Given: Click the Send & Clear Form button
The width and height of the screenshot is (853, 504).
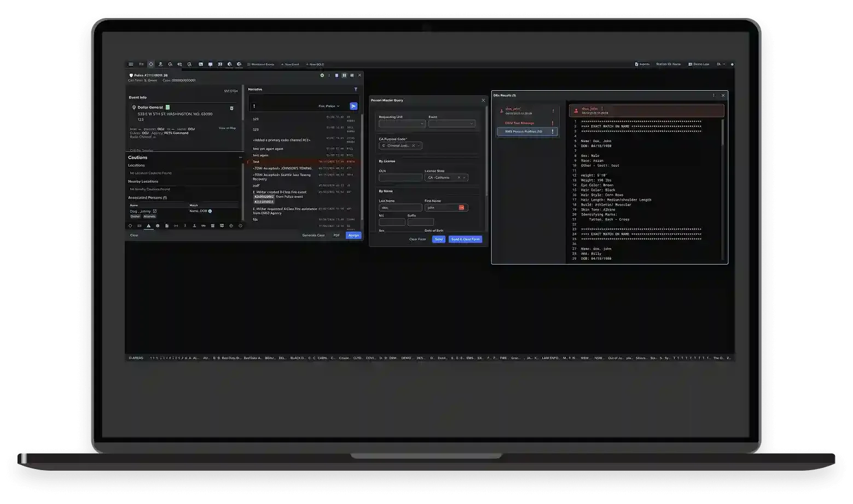Looking at the screenshot, I should tap(465, 239).
